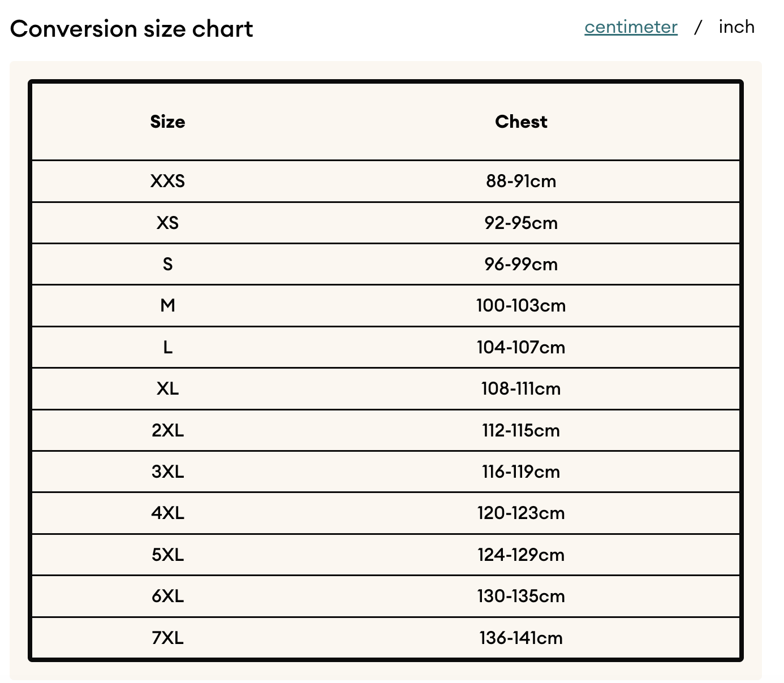
Task: Click the 112-115cm chest measurement
Action: pyautogui.click(x=521, y=430)
